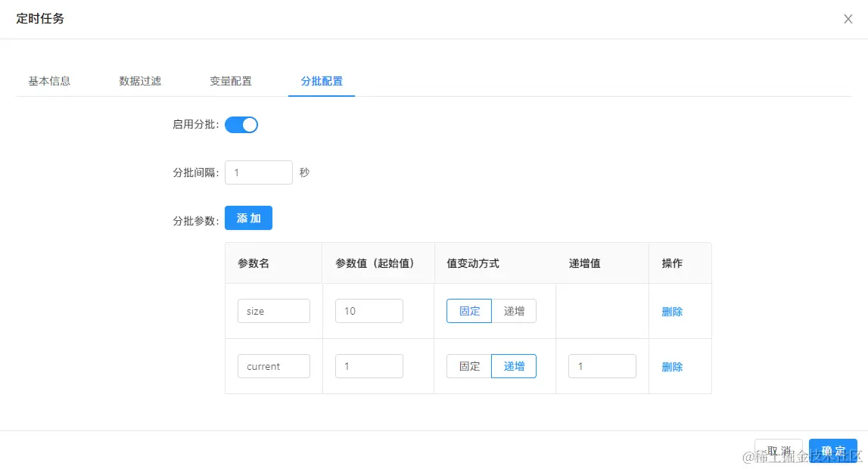The image size is (868, 469).
Task: Edit the current row start value field
Action: click(x=369, y=366)
